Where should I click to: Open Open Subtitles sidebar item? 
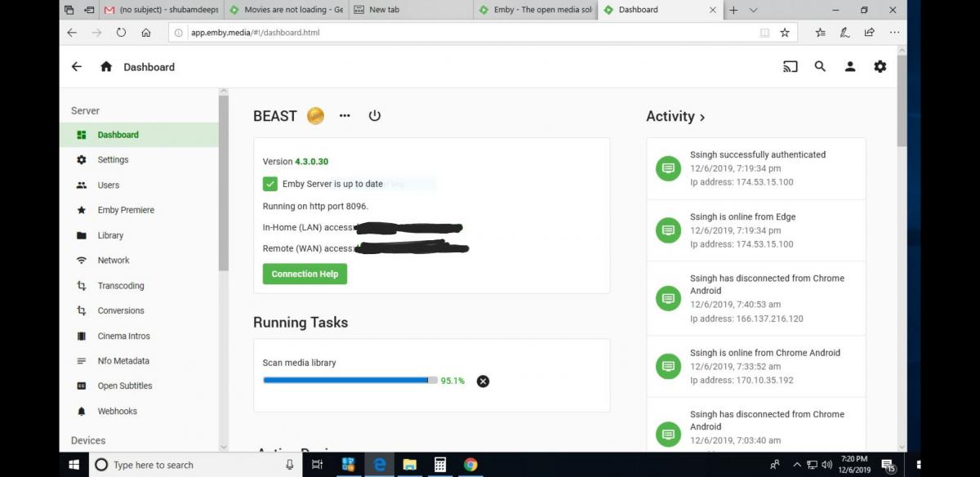coord(139,386)
